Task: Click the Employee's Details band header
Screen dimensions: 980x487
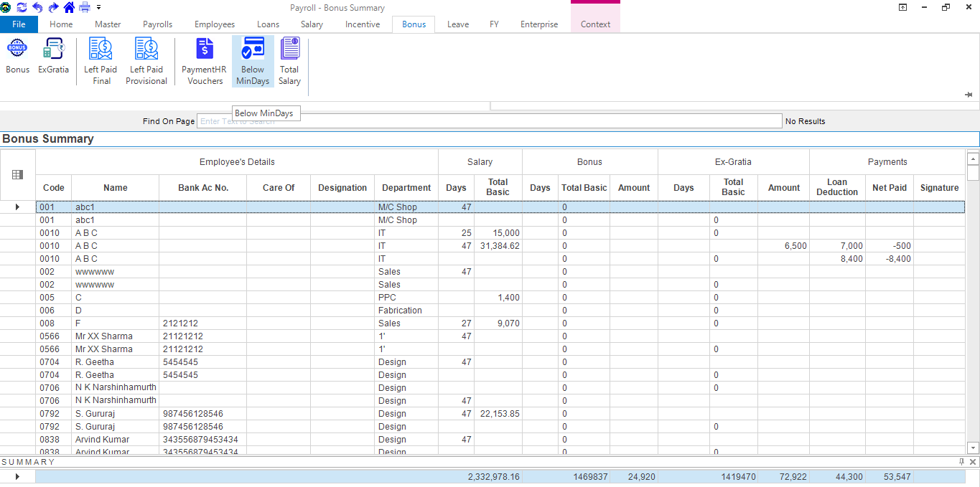Action: (x=237, y=162)
